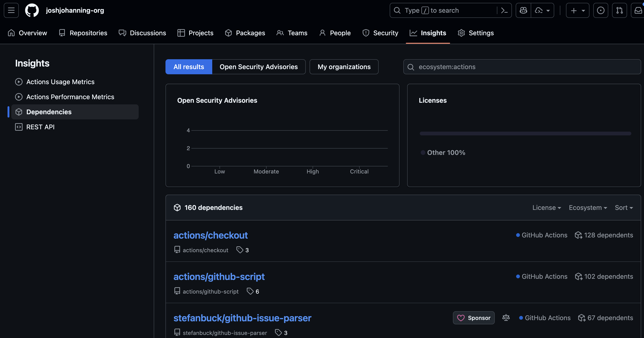Viewport: 644px width, 338px height.
Task: Open stefanbuck/github-issue-parser repository sublink
Action: pos(225,333)
